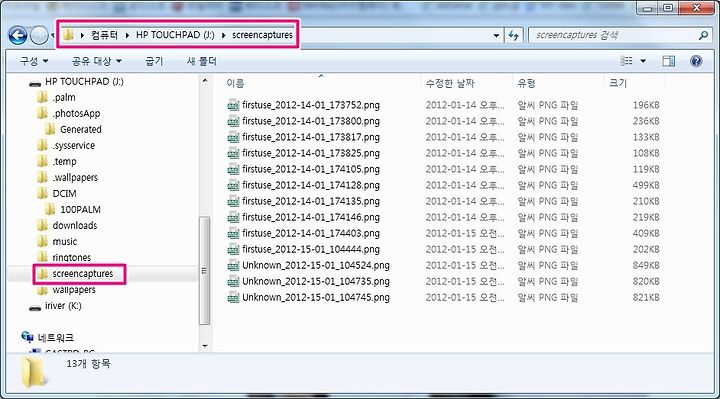
Task: Click the screencaptures breadcrumb segment
Action: [262, 35]
